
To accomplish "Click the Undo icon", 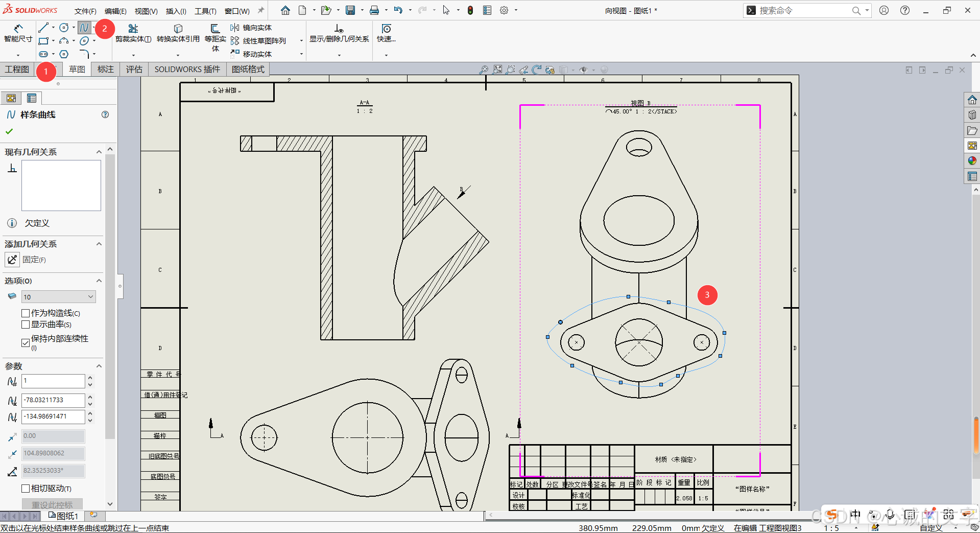I will [x=398, y=10].
